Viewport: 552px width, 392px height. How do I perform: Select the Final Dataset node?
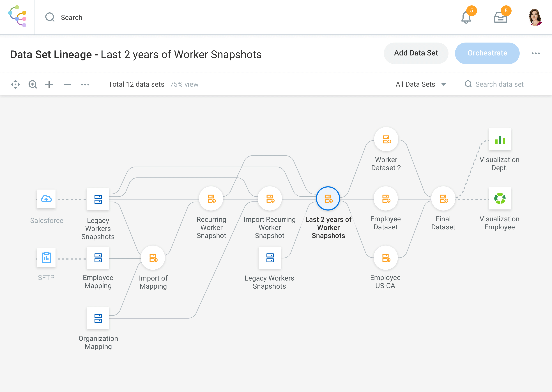click(x=443, y=199)
